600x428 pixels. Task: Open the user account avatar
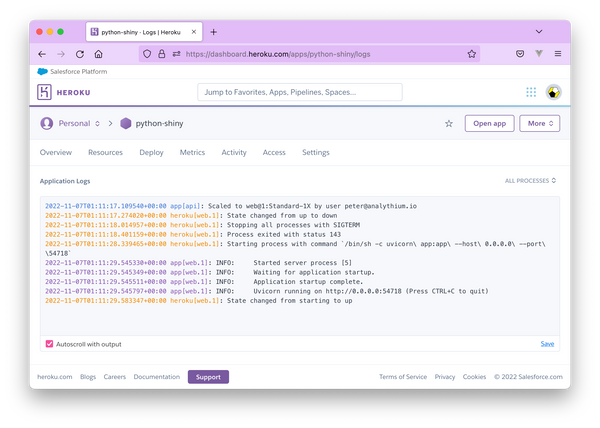pos(553,92)
